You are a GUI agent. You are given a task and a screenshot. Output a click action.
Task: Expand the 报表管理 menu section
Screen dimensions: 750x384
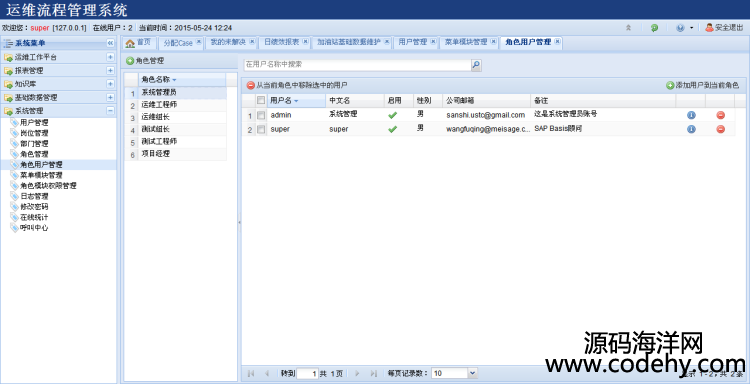coord(110,70)
